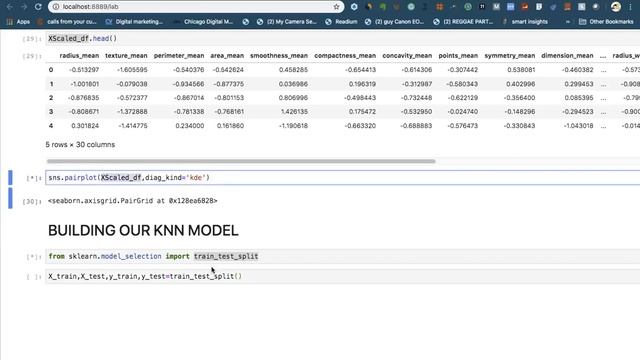Click the [30] output prompt label

pyautogui.click(x=32, y=201)
